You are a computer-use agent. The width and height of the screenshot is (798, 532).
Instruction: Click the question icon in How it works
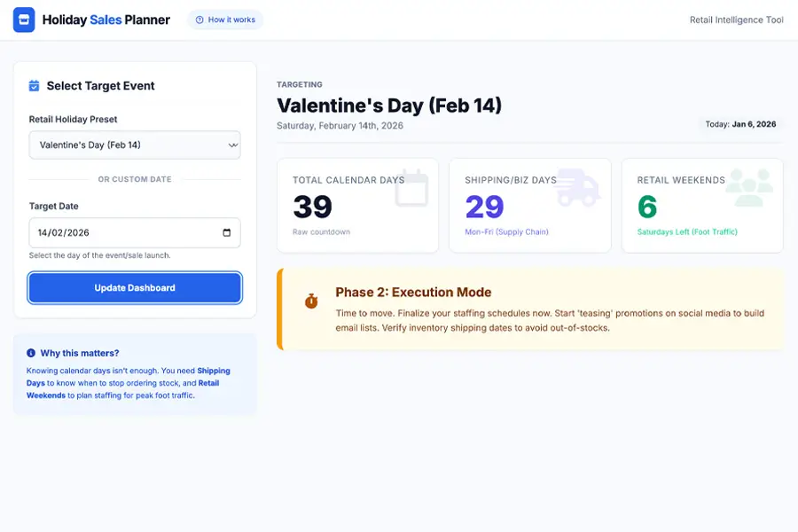199,20
